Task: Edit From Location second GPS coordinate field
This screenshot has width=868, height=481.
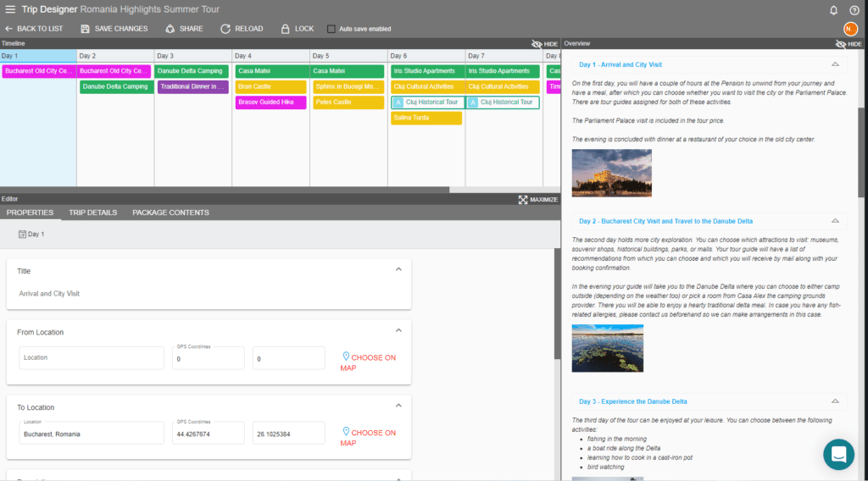Action: (x=288, y=357)
